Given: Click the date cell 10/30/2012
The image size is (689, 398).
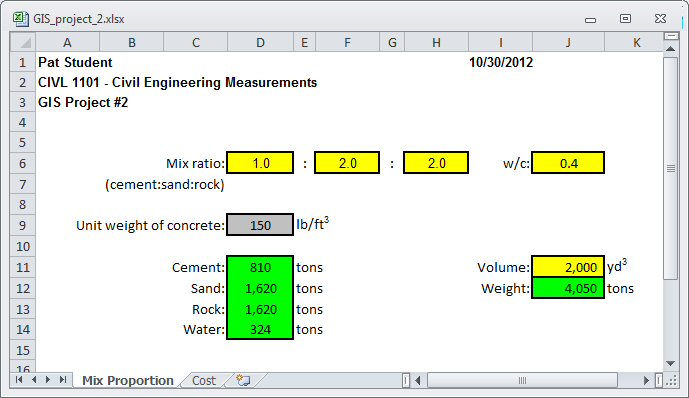Looking at the screenshot, I should click(501, 62).
